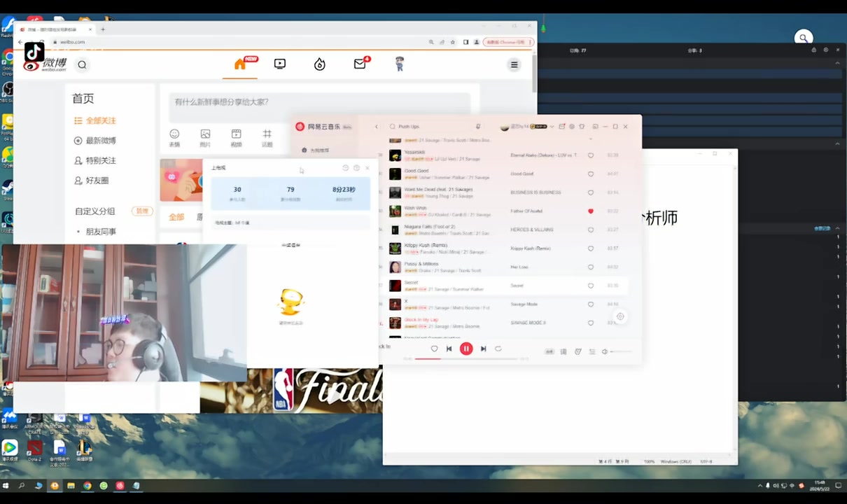The height and width of the screenshot is (504, 847).
Task: Open the 朋友同事 group
Action: [x=101, y=232]
